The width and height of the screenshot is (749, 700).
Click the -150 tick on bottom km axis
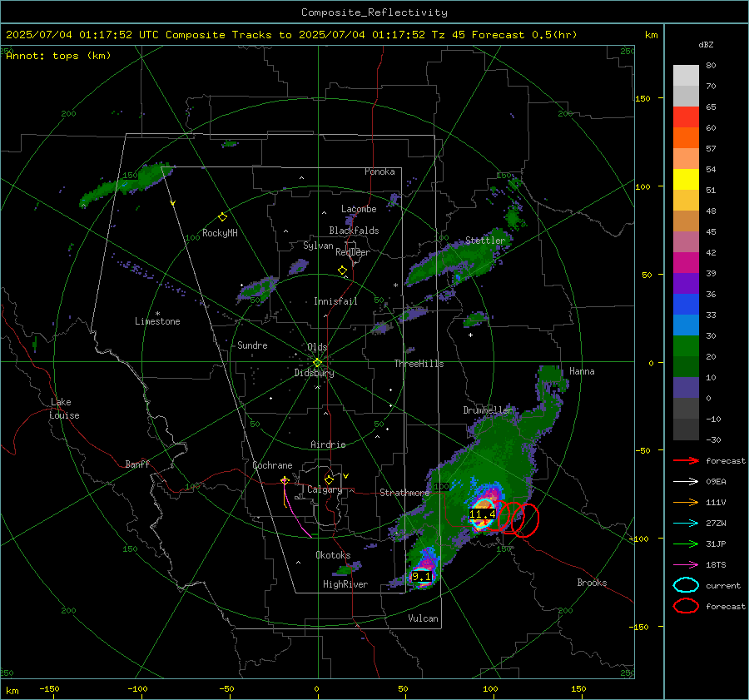click(x=49, y=688)
